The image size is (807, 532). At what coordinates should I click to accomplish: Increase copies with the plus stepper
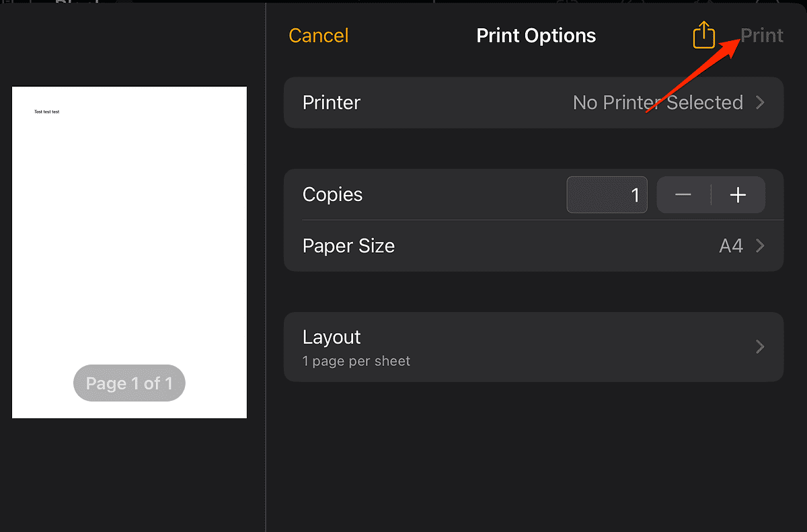(738, 195)
